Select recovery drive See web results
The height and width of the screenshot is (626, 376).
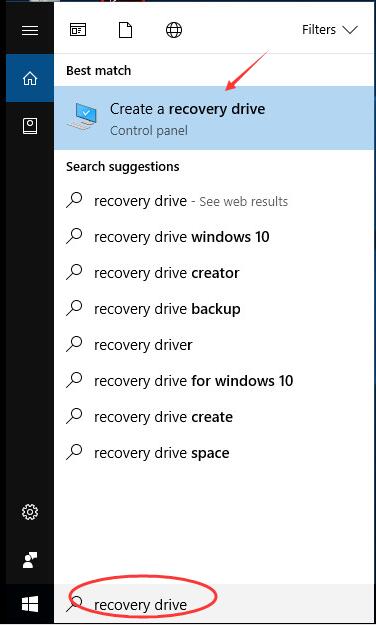point(214,201)
